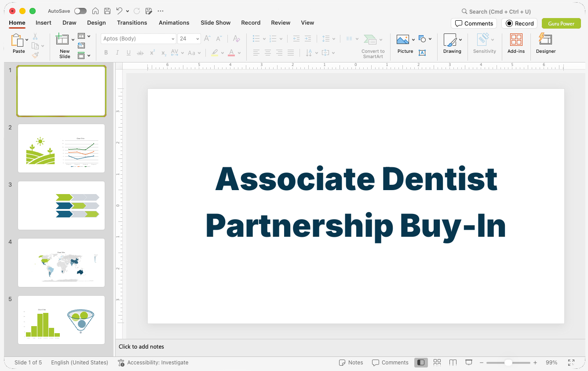Switch to Reading view in status bar

[453, 363]
